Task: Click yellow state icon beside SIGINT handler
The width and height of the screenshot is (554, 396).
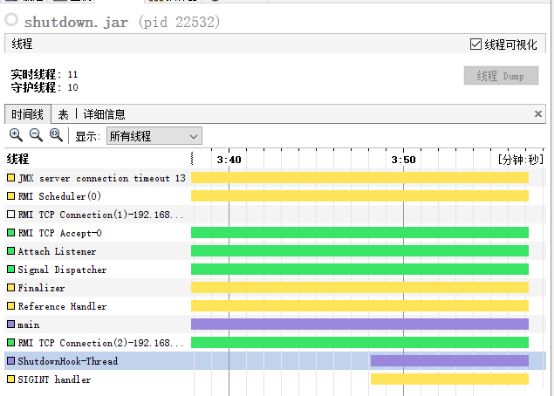Action: 11,379
